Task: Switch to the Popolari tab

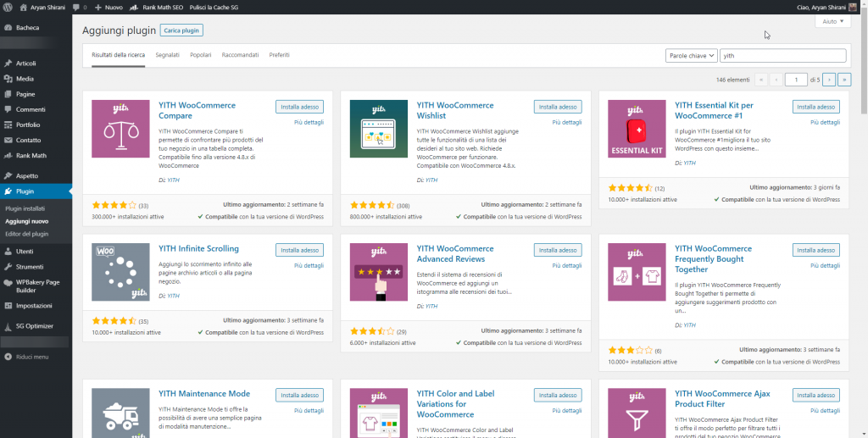Action: 201,54
